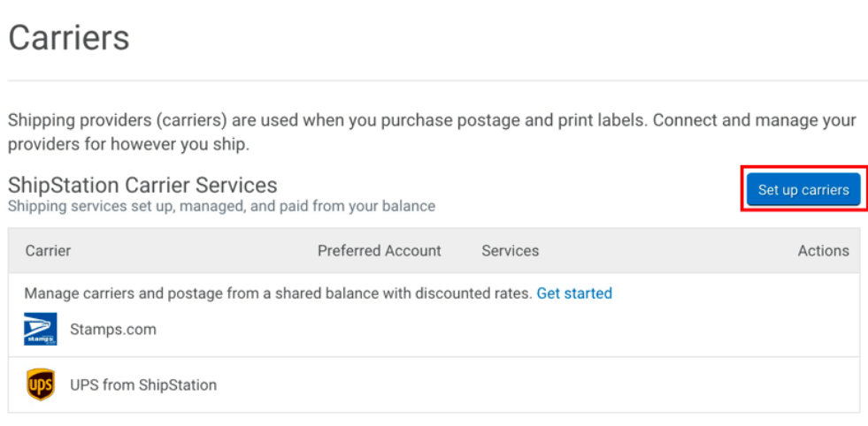This screenshot has width=868, height=426.
Task: Click the UPS shield logo icon
Action: tap(41, 384)
